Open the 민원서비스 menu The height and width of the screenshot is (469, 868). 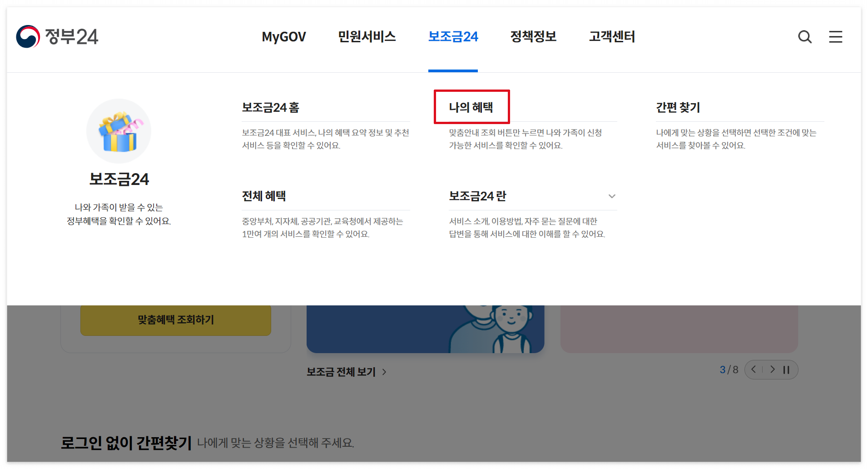point(367,37)
